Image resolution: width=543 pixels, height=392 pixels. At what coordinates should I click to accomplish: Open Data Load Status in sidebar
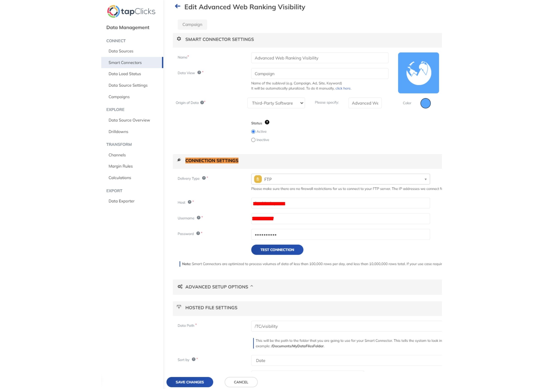[125, 74]
